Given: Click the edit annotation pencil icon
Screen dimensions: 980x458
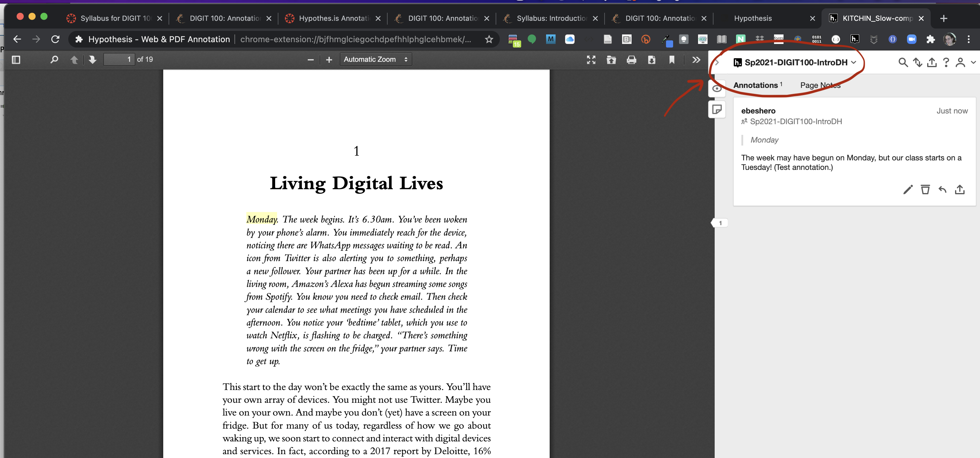Looking at the screenshot, I should [x=908, y=189].
